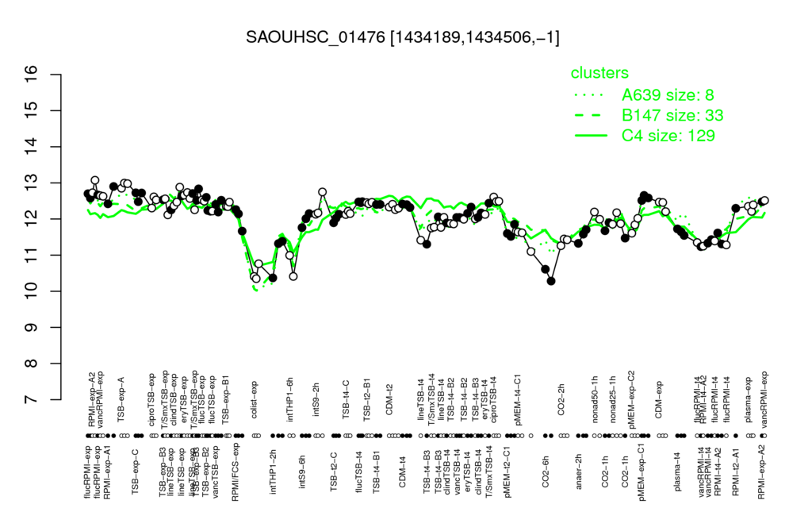Click the intS9-2h peak open data point
Screen dimensions: 812x508
pyautogui.click(x=323, y=192)
